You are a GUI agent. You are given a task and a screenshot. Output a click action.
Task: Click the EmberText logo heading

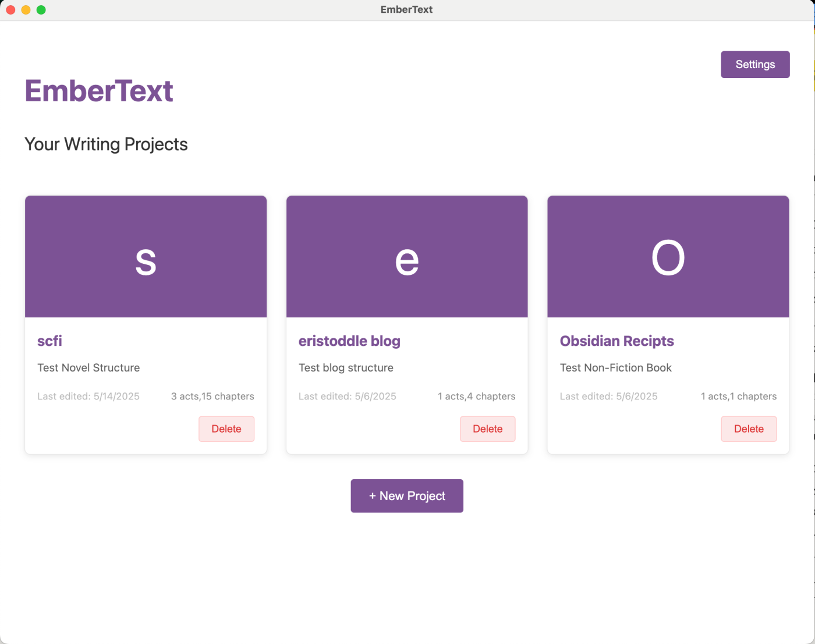pos(98,91)
